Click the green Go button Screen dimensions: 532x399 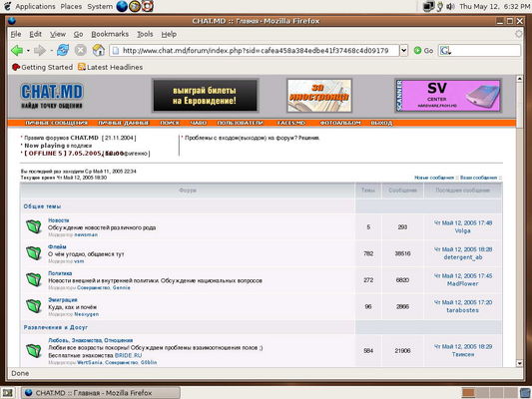423,51
